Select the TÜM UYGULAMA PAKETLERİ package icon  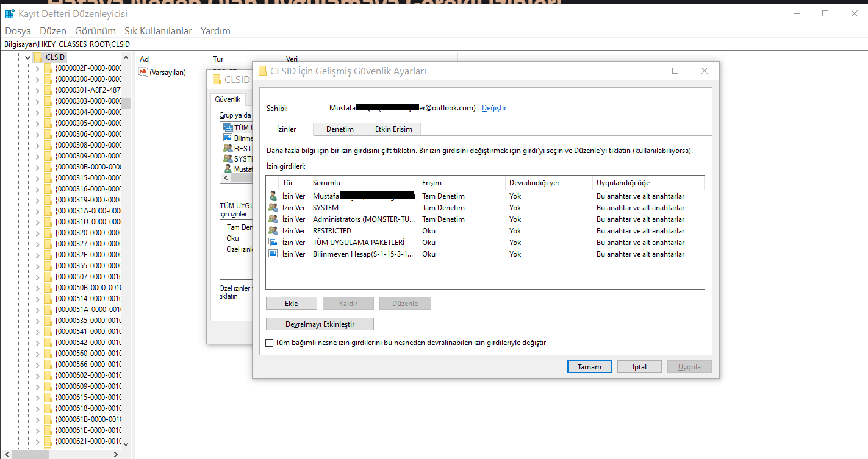273,242
